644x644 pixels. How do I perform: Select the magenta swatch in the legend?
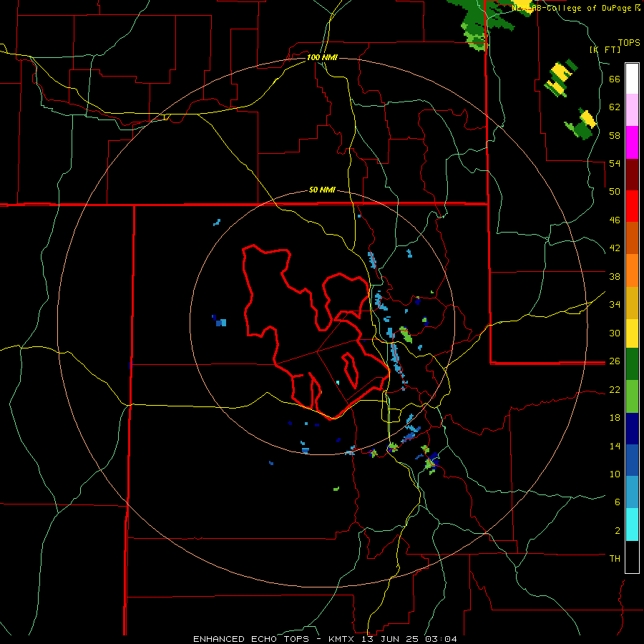[x=632, y=142]
